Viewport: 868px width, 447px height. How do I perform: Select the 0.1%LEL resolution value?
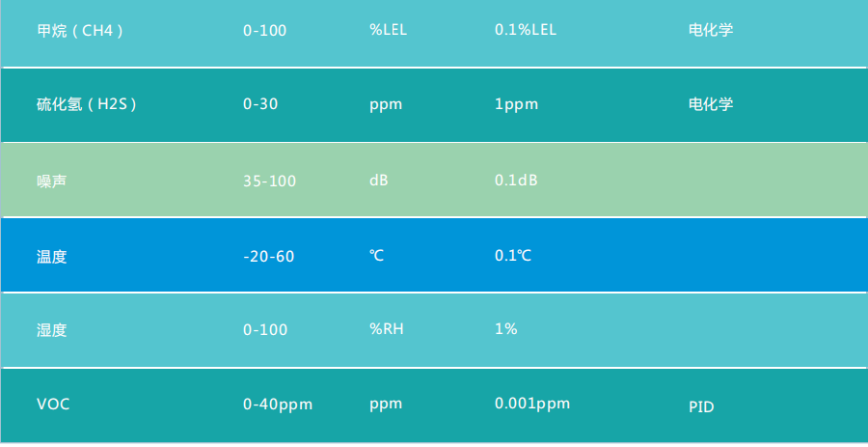526,30
